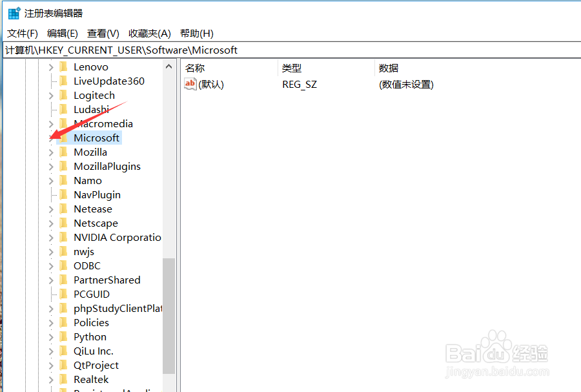Expand the Policies registry key
This screenshot has width=581, height=392.
(52, 322)
